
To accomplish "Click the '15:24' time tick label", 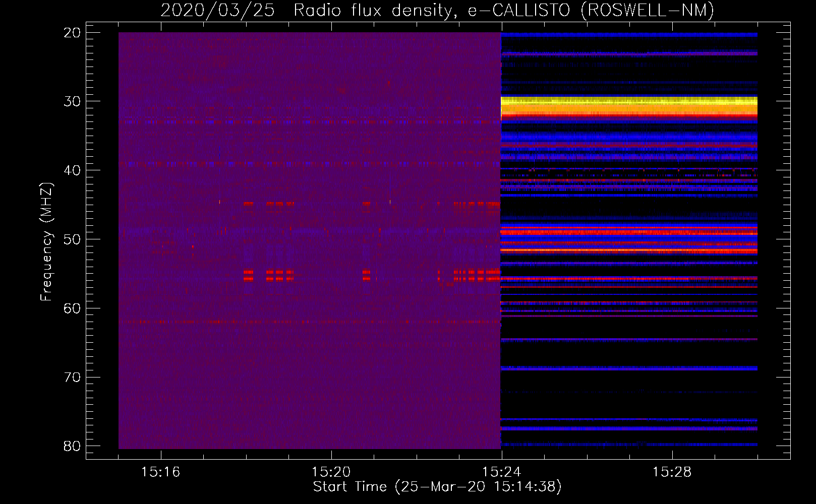I will click(x=501, y=472).
